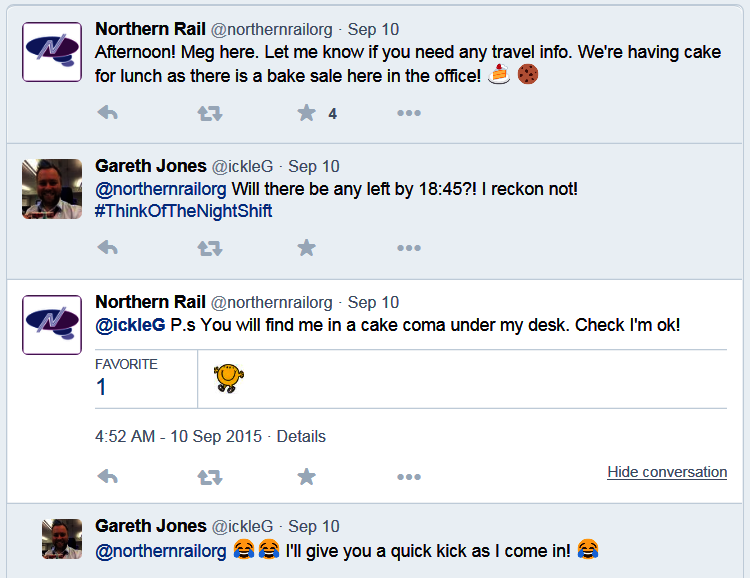Open more options on bake sale tweet
The image size is (750, 578).
point(409,113)
